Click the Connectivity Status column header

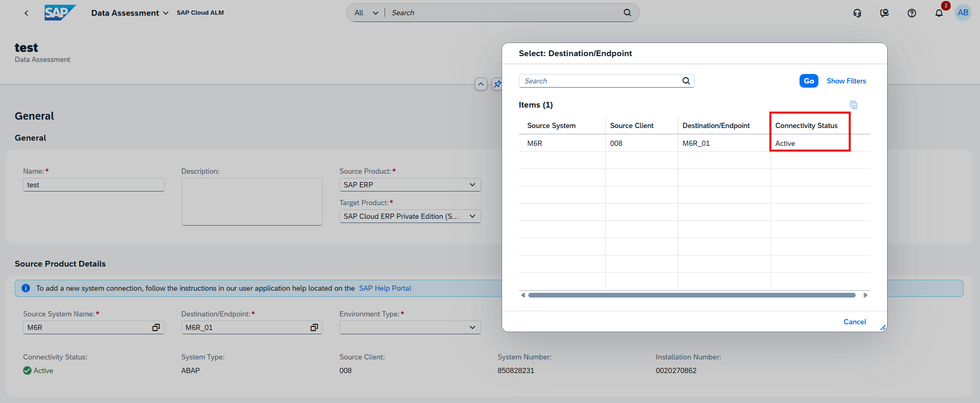(806, 125)
